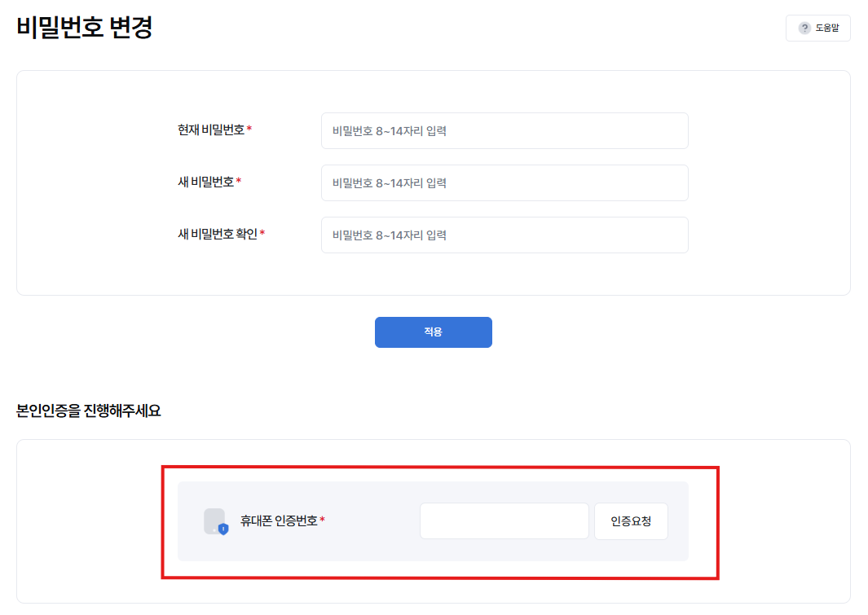The height and width of the screenshot is (615, 868).
Task: Click the 비밀번호 변경 page title
Action: click(85, 28)
